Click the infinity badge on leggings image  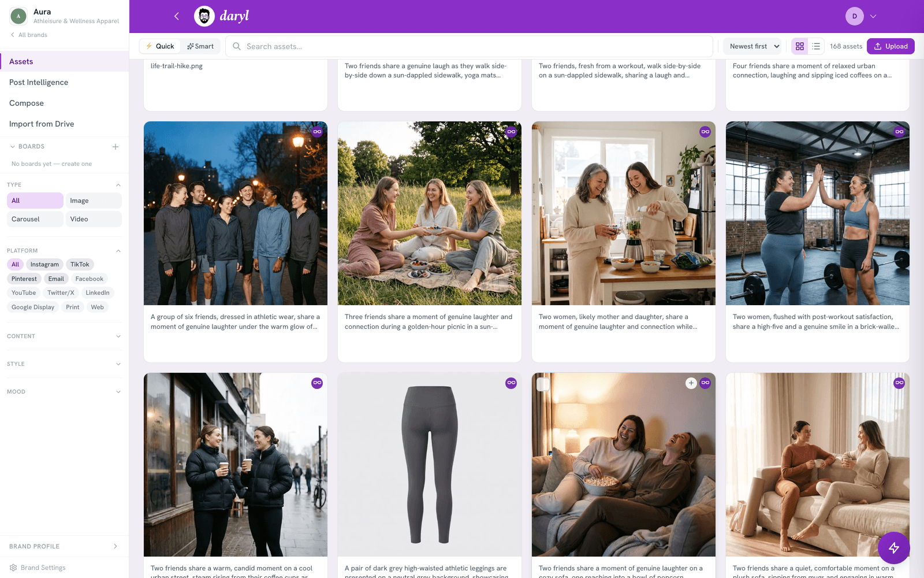pyautogui.click(x=511, y=383)
